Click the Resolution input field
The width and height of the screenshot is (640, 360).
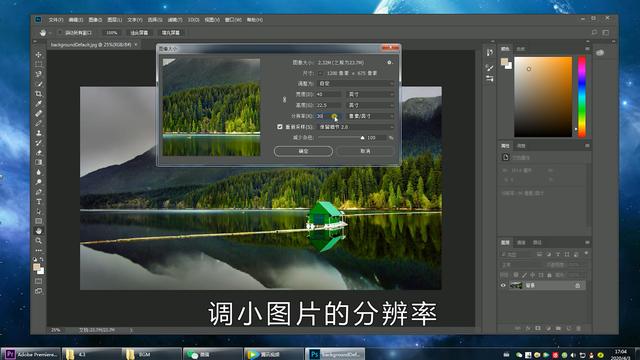pos(329,116)
